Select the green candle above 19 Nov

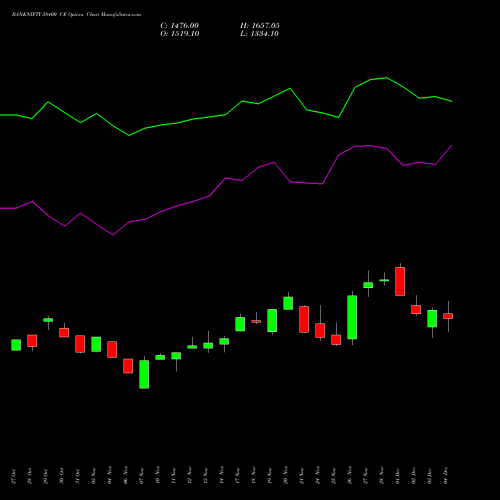point(272,320)
